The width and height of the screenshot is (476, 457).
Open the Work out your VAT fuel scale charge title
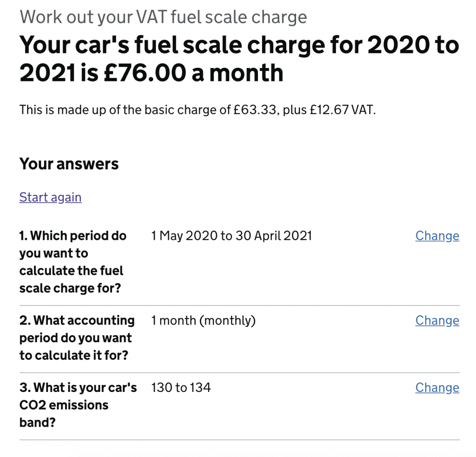[x=163, y=17]
